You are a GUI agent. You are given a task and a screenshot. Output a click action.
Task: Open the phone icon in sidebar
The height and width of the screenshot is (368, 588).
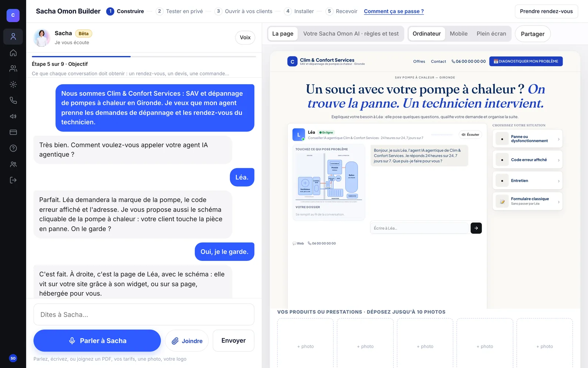pos(13,100)
